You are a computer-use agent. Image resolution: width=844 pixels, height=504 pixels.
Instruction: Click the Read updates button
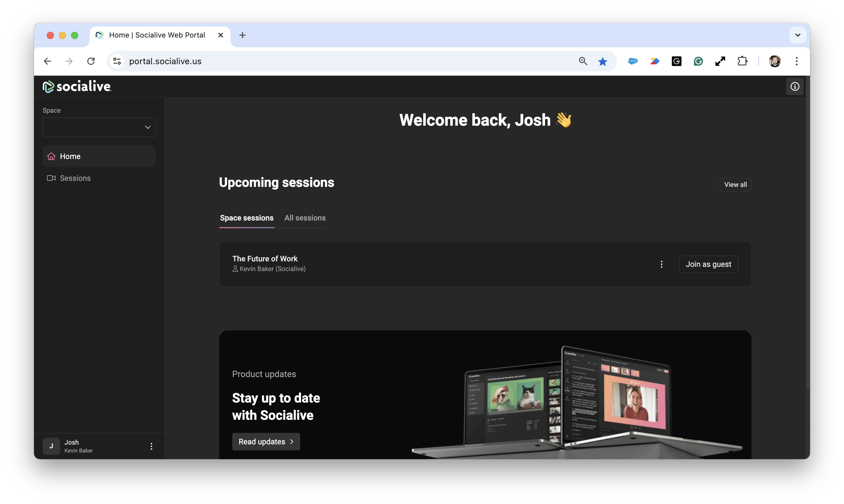(x=266, y=442)
